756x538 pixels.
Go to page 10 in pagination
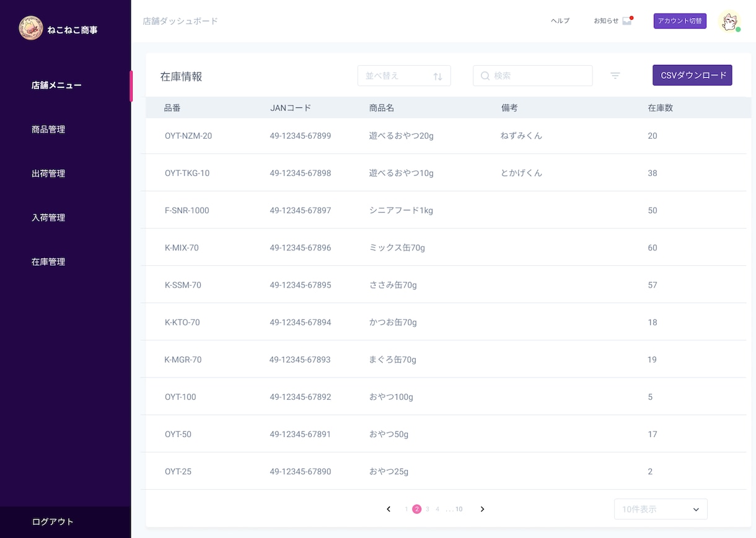click(x=459, y=509)
